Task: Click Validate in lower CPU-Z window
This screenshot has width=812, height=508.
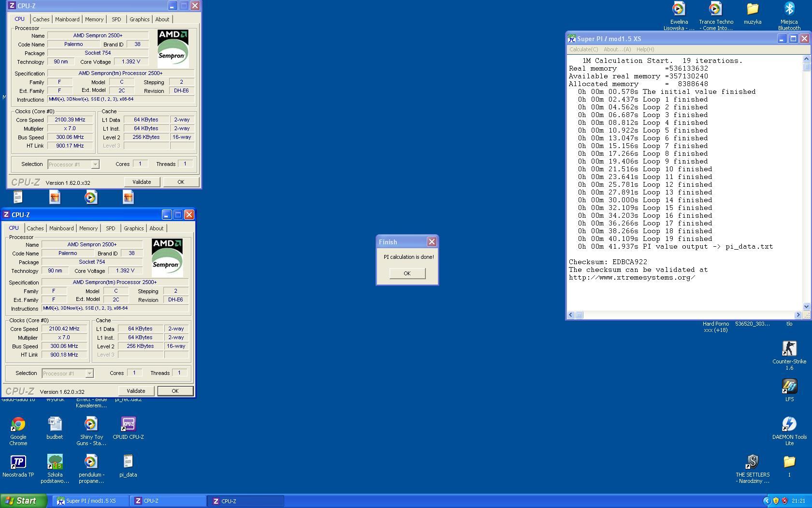Action: pos(136,391)
